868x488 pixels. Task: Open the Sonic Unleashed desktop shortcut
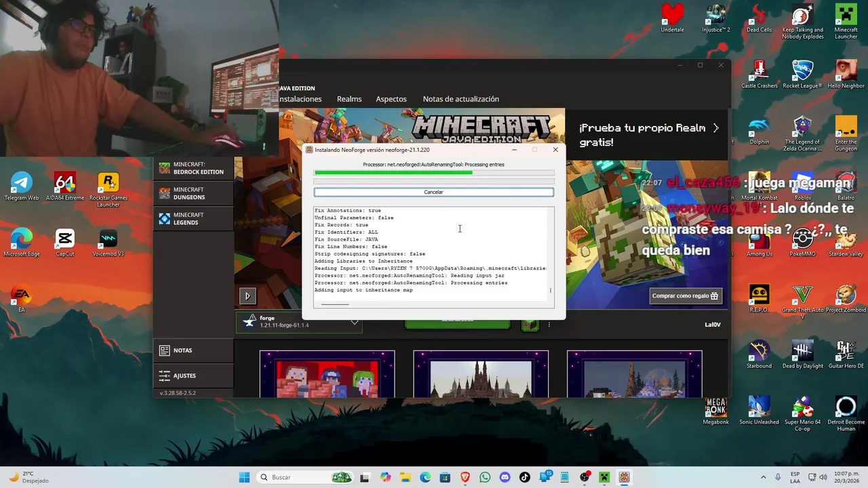[x=759, y=411]
